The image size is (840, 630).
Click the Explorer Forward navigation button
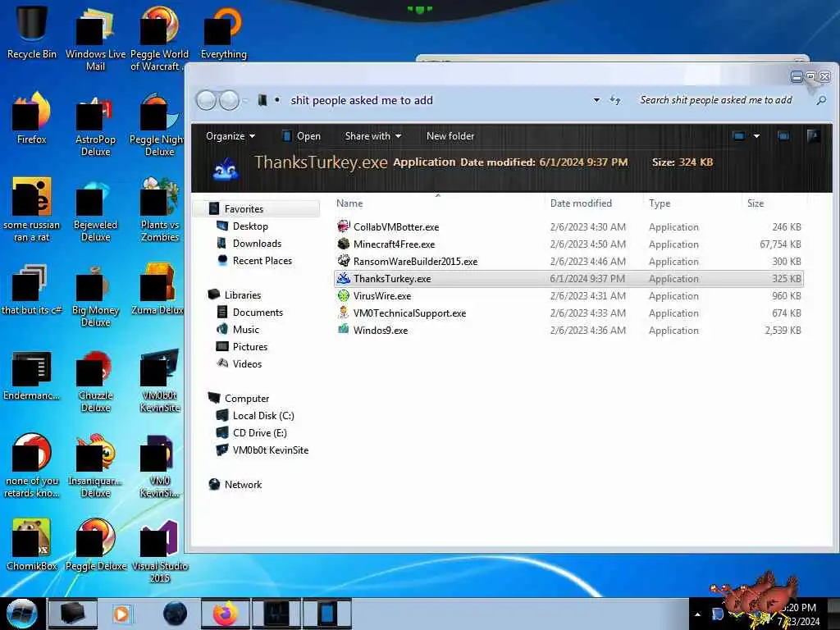pos(230,100)
